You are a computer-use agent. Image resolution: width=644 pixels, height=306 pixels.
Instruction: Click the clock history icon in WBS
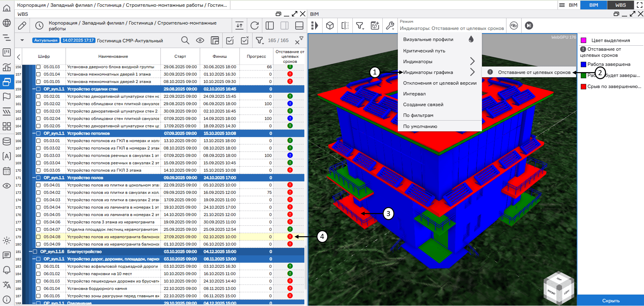tap(39, 25)
